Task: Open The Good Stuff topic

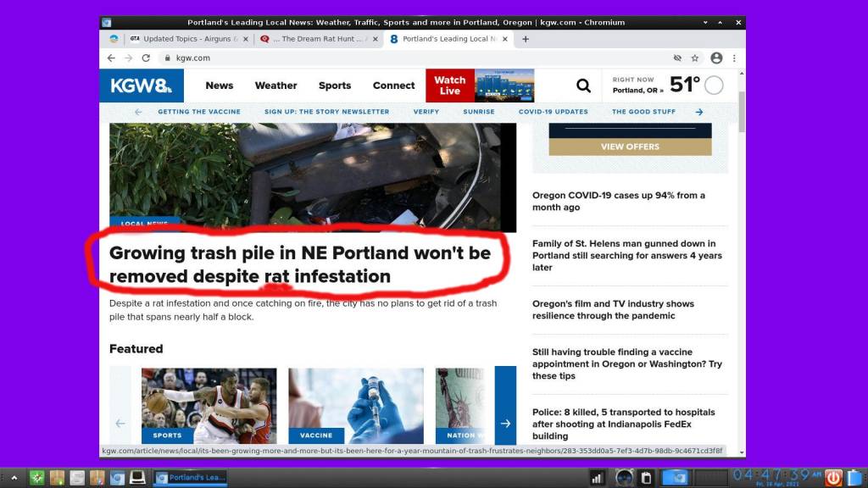Action: (644, 112)
